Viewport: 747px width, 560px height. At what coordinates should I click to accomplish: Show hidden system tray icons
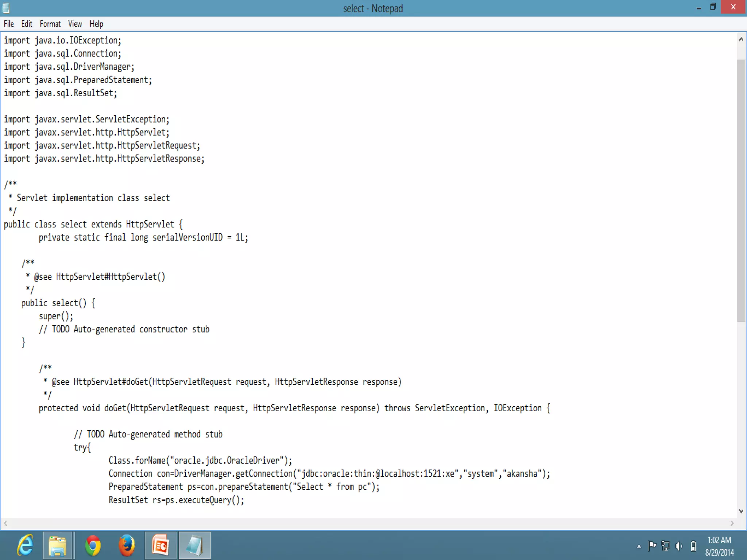click(x=639, y=546)
